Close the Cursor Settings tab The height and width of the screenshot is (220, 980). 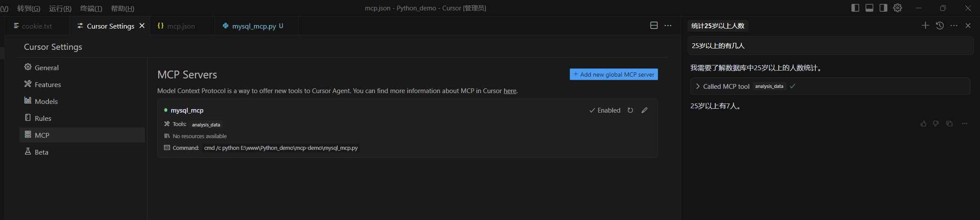pyautogui.click(x=142, y=26)
